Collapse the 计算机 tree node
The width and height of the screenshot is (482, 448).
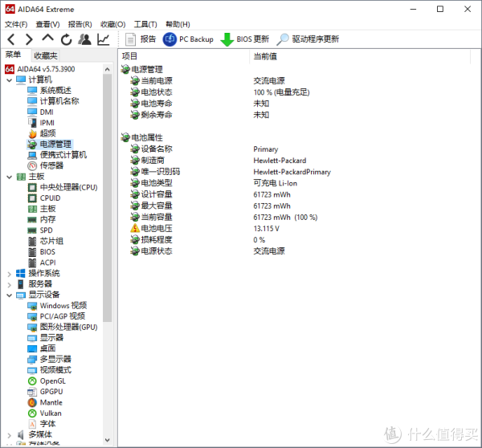click(9, 80)
